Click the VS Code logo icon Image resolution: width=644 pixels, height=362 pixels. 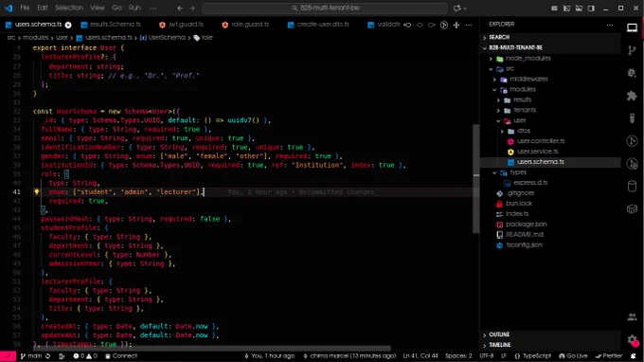click(x=9, y=8)
